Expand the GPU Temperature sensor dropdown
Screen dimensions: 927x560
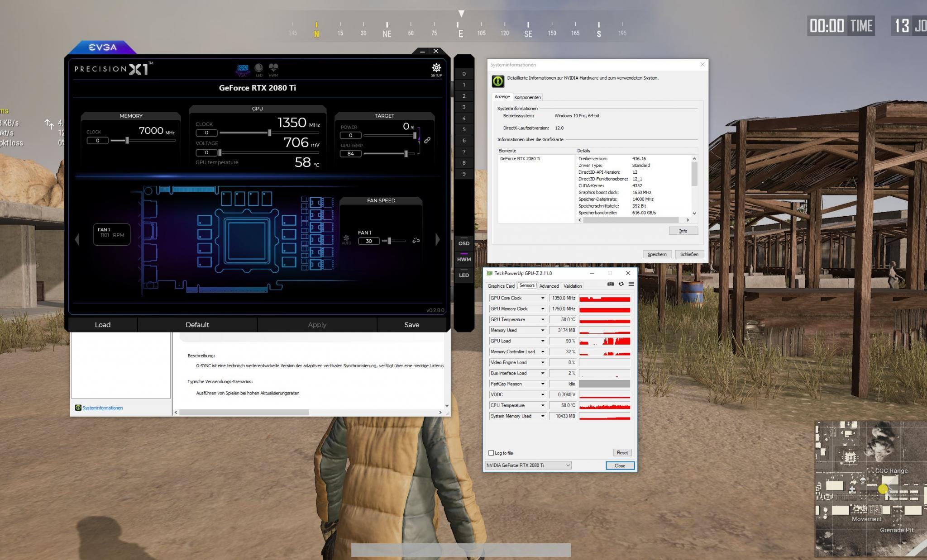(x=543, y=319)
